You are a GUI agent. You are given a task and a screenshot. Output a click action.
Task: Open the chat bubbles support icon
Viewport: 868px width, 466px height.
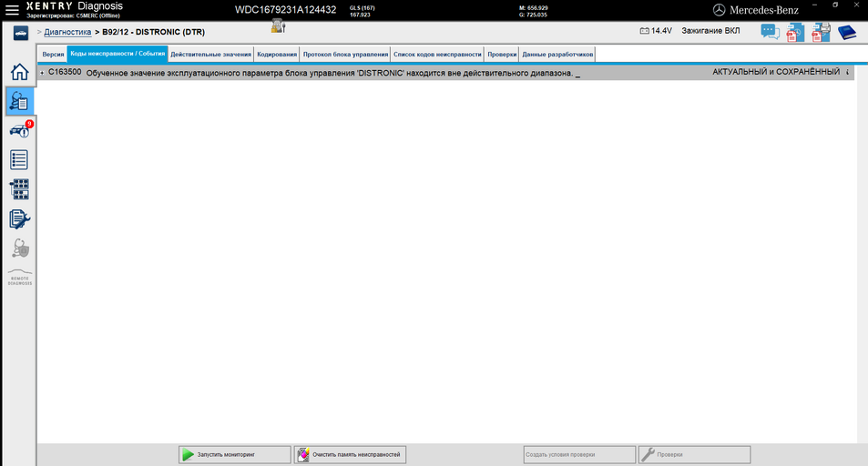(x=770, y=32)
